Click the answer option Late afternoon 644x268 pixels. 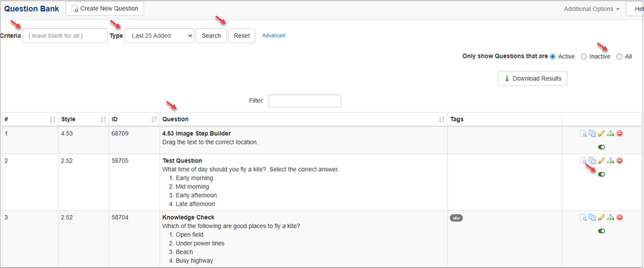[x=195, y=204]
